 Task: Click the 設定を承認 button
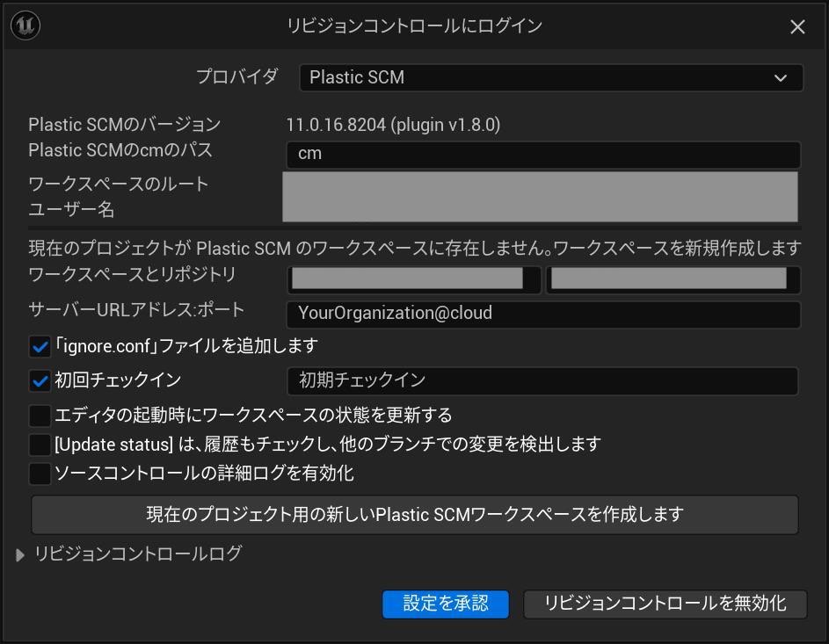[446, 604]
